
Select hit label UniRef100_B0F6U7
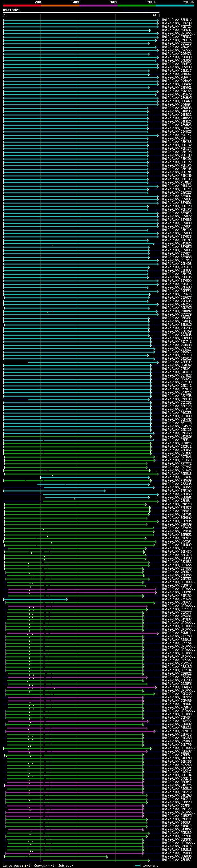pos(177,30)
